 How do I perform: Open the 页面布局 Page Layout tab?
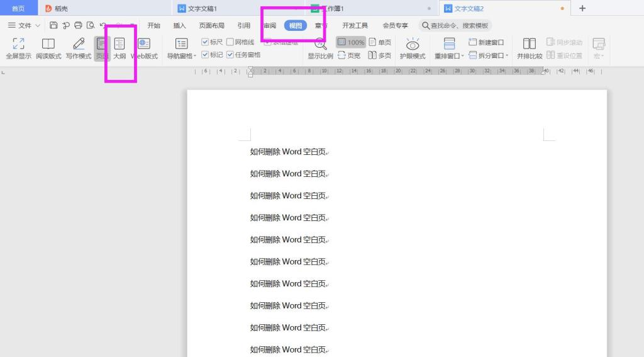(211, 25)
